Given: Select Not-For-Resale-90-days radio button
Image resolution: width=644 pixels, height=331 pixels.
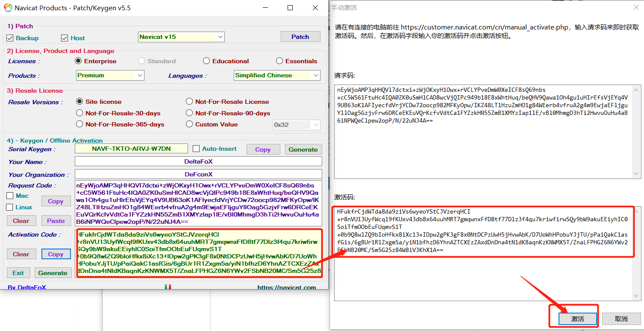Looking at the screenshot, I should click(189, 113).
